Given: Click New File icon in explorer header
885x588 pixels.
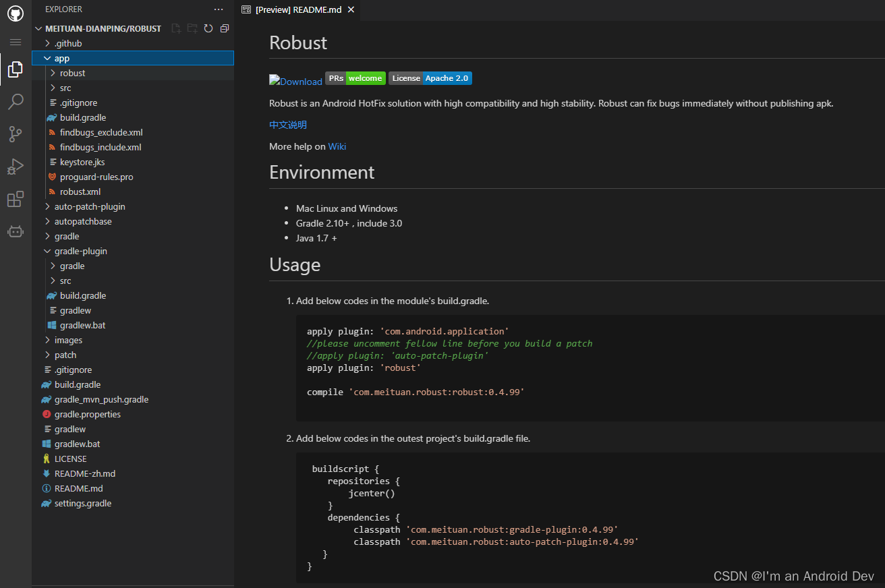Looking at the screenshot, I should pyautogui.click(x=176, y=28).
